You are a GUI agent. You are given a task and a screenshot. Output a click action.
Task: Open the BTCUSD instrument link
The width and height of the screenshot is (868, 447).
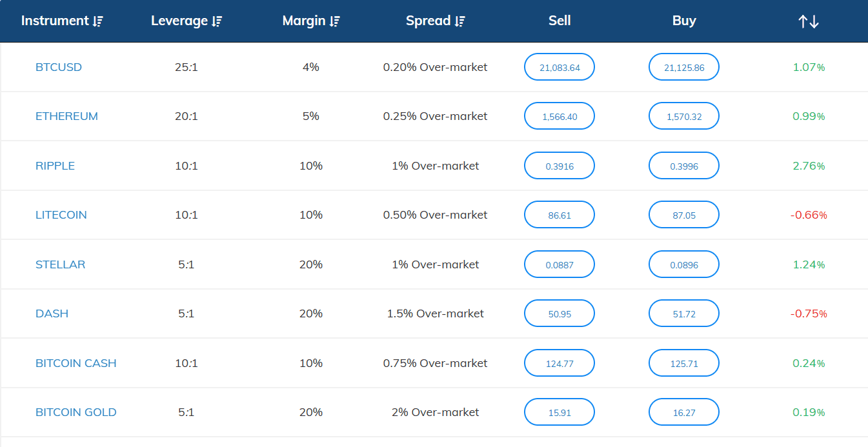[x=59, y=67]
